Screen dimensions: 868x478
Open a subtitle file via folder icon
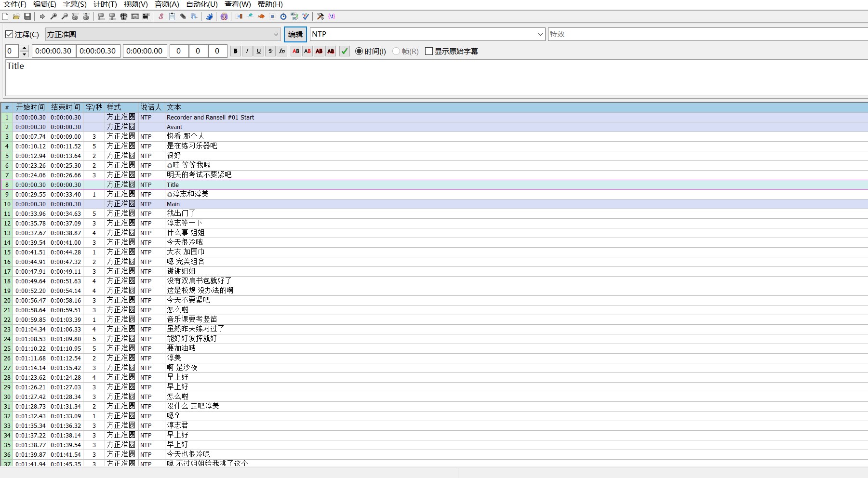16,16
